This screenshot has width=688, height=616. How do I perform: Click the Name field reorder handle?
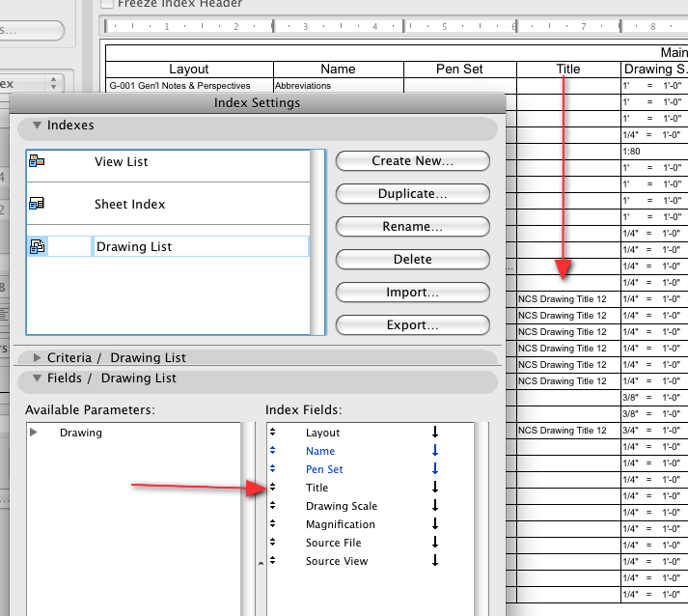pos(272,451)
